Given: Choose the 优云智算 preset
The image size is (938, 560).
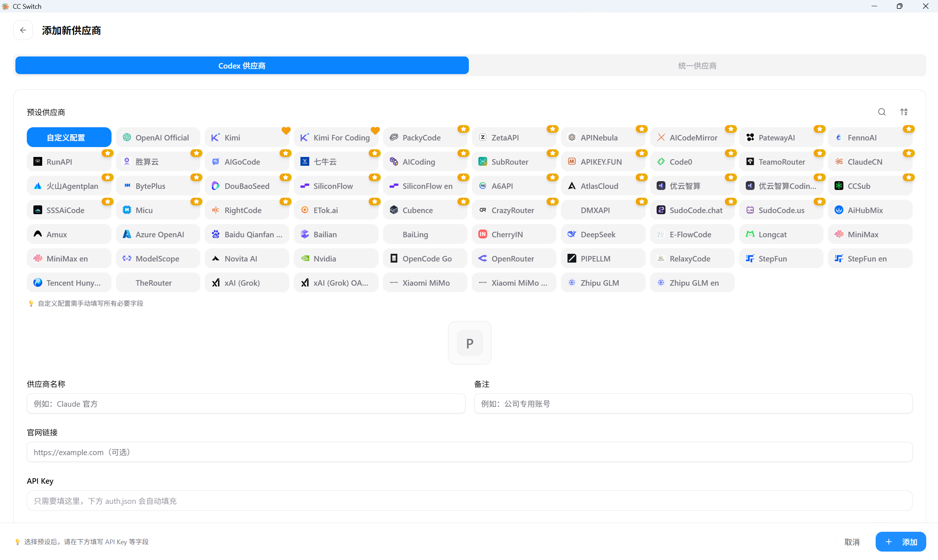Looking at the screenshot, I should [x=692, y=186].
